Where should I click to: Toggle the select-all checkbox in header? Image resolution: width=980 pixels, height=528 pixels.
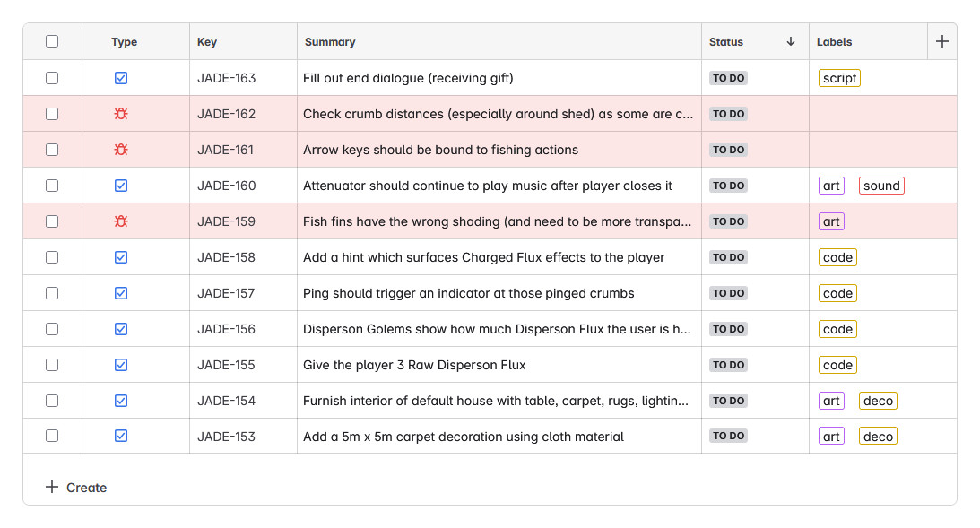[52, 41]
